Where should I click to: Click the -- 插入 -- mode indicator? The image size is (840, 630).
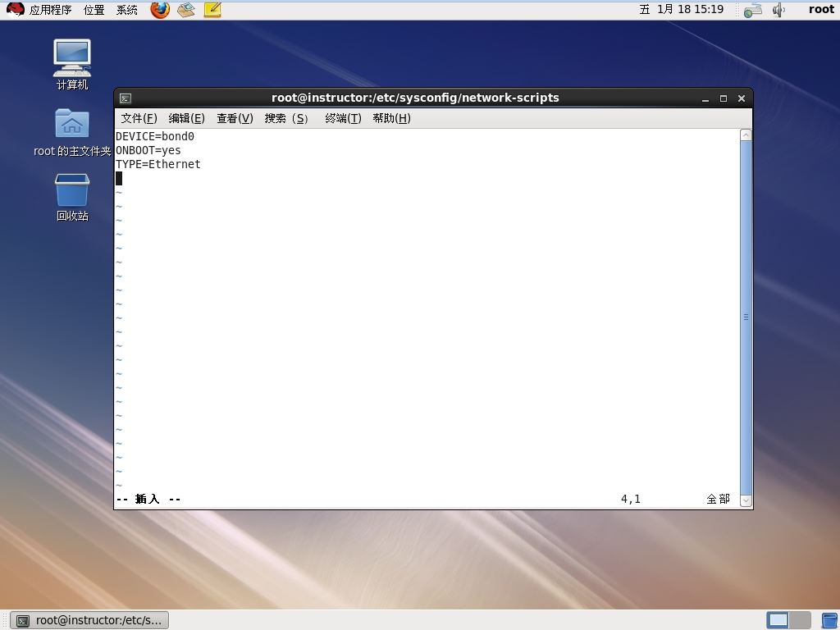click(148, 500)
